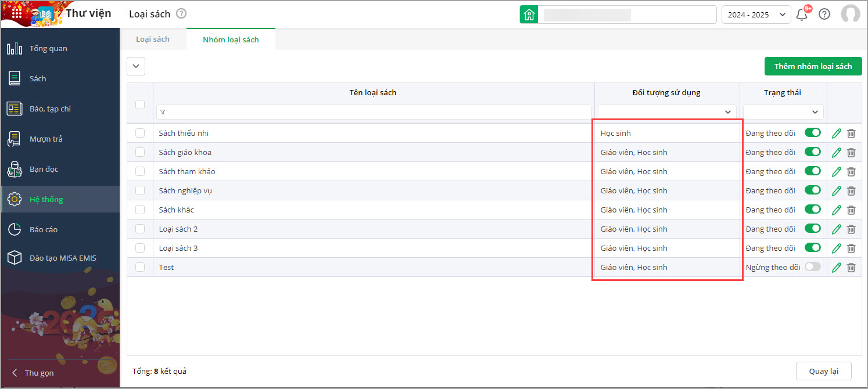Click the school name search field in header
Screen dimensions: 868x389
(x=627, y=15)
